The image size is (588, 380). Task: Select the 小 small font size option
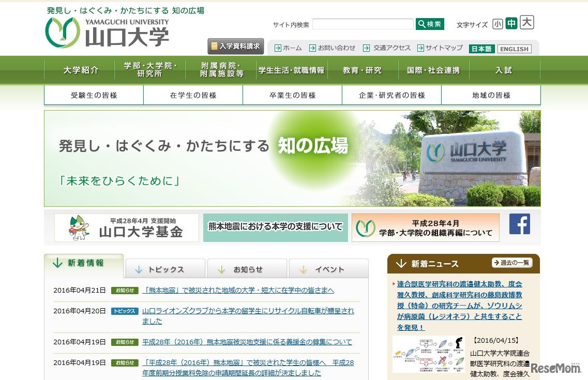click(x=497, y=23)
